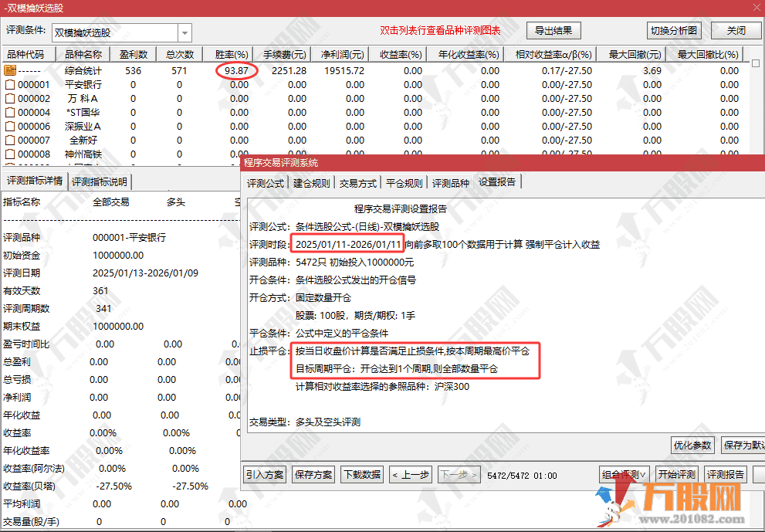Check the 平安银行 000001 checkbox

[x=9, y=84]
